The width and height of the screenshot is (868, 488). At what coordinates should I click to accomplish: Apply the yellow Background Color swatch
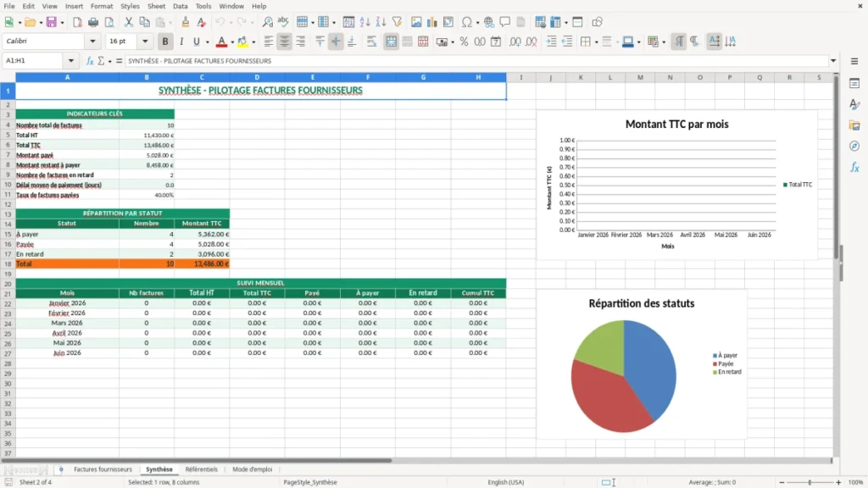click(242, 42)
